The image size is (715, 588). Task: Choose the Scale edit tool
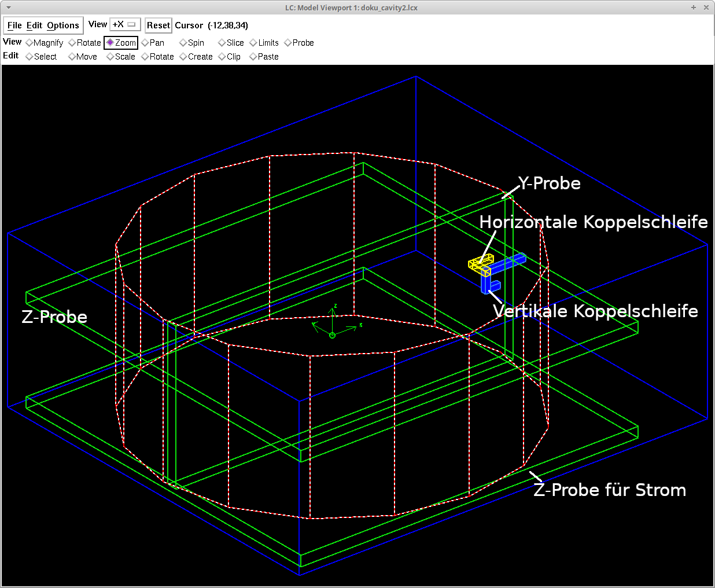pyautogui.click(x=120, y=56)
